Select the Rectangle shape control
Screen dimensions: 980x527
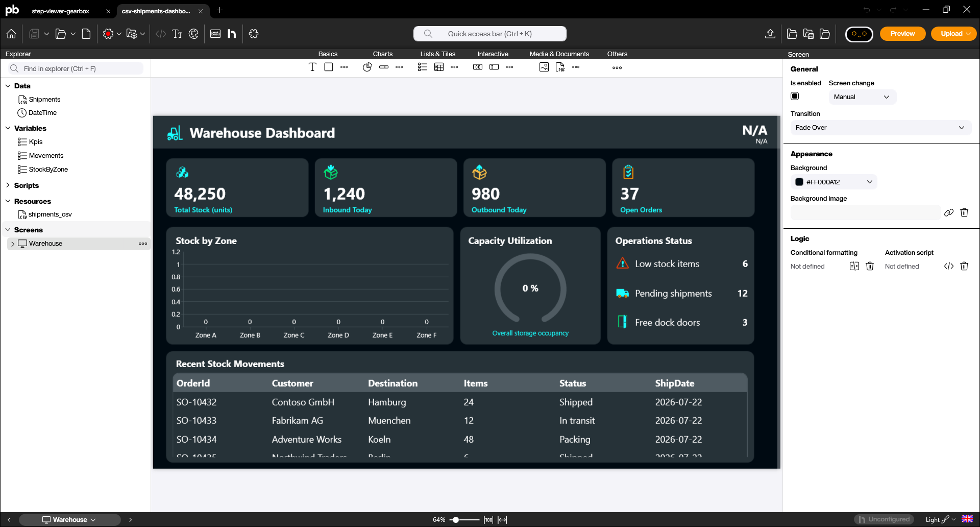329,67
